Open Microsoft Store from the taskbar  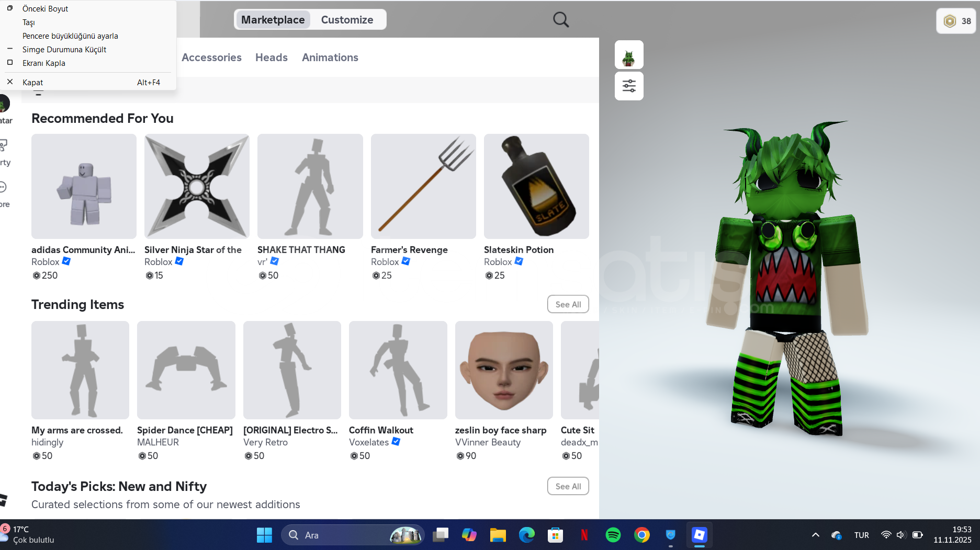(556, 535)
